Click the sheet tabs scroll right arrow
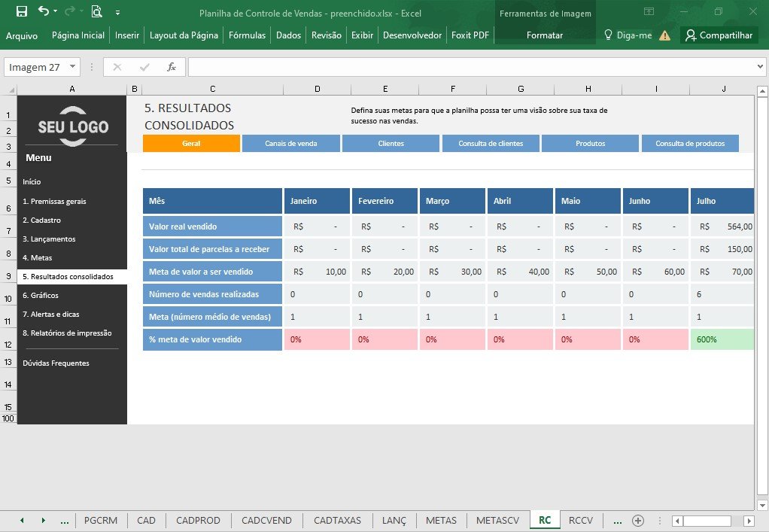The image size is (769, 532). click(x=43, y=520)
